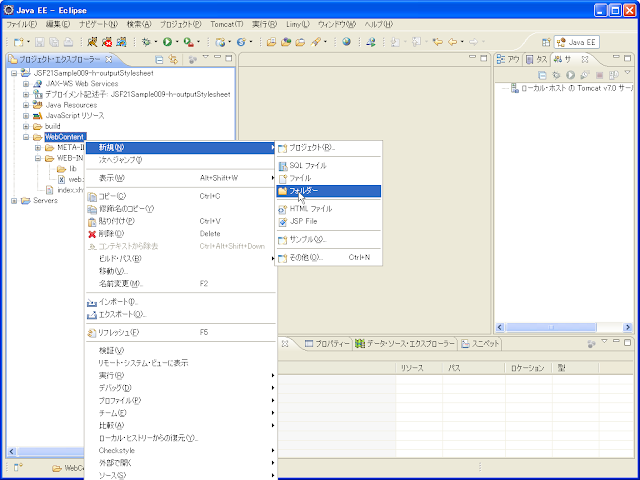Click the green Run toolbar icon
The width and height of the screenshot is (640, 480).
[167, 42]
